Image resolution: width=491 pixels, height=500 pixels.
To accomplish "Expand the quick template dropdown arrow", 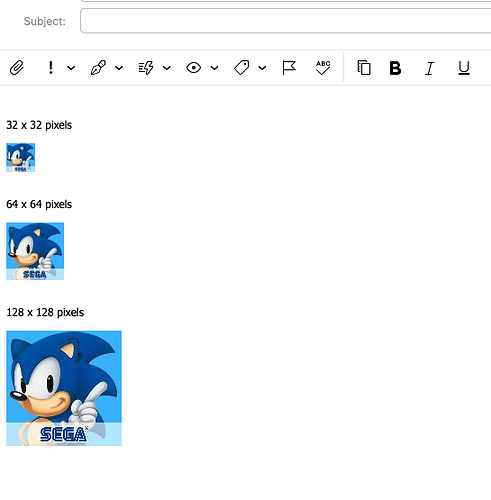I will coord(167,68).
